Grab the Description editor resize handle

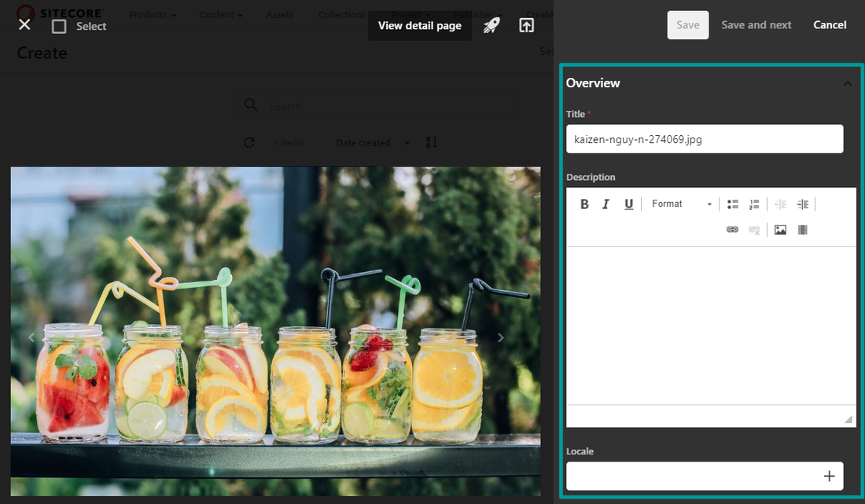coord(848,419)
